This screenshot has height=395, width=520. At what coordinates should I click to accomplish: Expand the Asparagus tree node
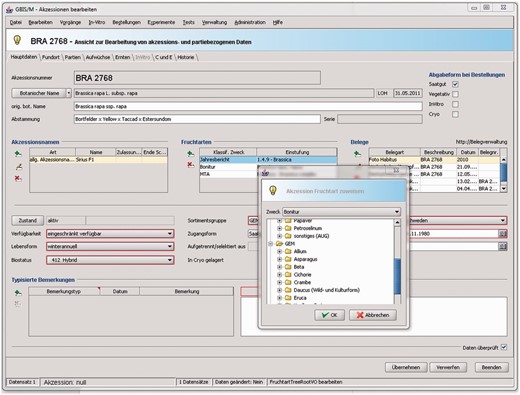280,259
